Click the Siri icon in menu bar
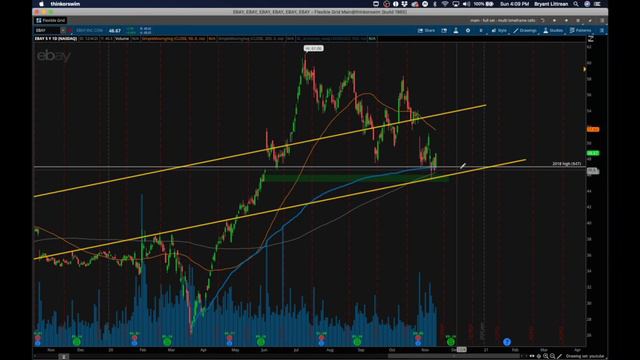The width and height of the screenshot is (640, 360). 587,4
